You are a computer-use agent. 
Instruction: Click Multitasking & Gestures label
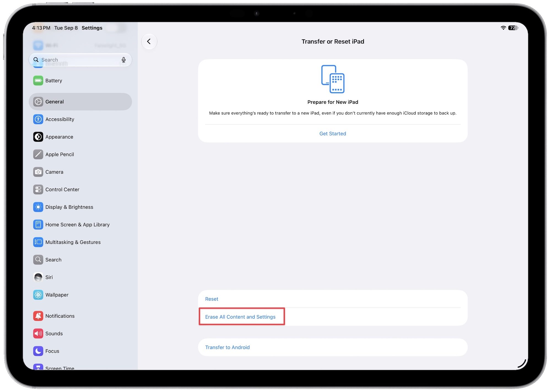[73, 242]
